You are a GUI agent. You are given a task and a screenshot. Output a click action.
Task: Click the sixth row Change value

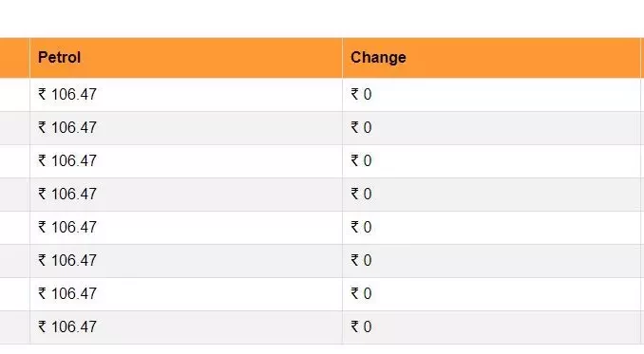click(362, 260)
